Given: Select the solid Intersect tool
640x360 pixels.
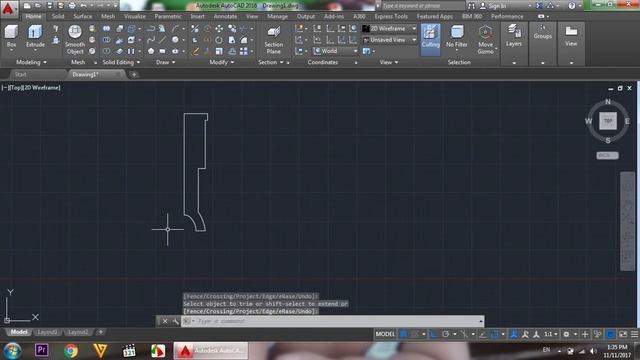Looking at the screenshot, I should coord(107,51).
